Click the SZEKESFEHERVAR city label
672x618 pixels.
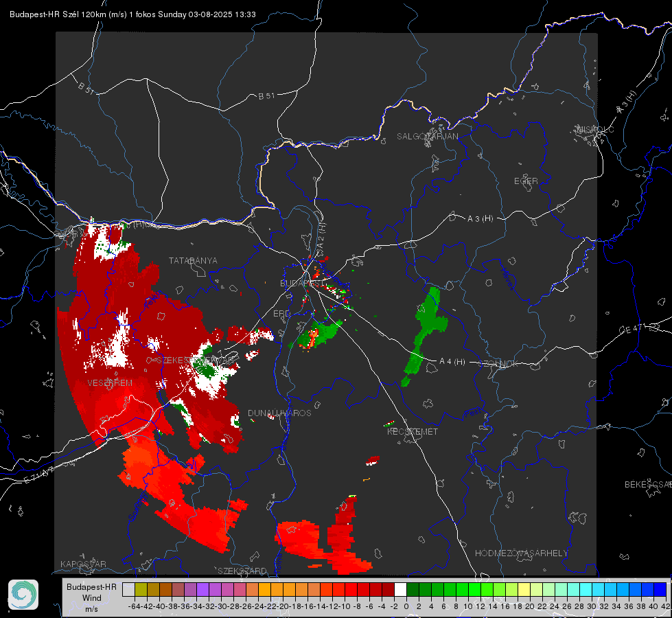[195, 360]
